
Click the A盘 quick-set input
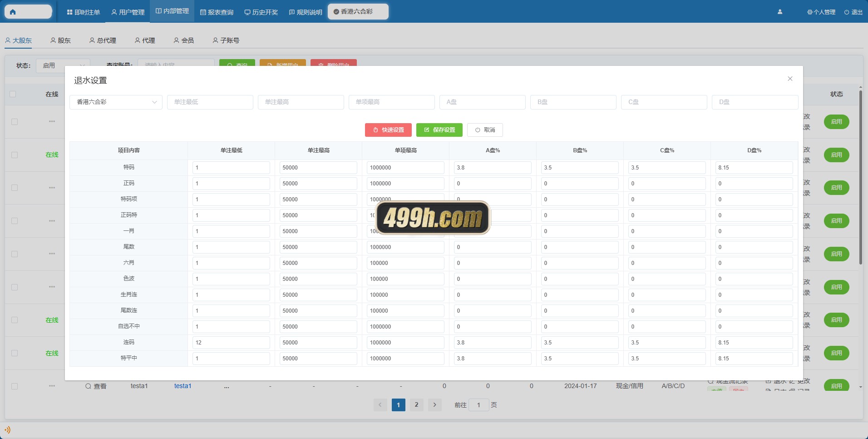tap(483, 102)
